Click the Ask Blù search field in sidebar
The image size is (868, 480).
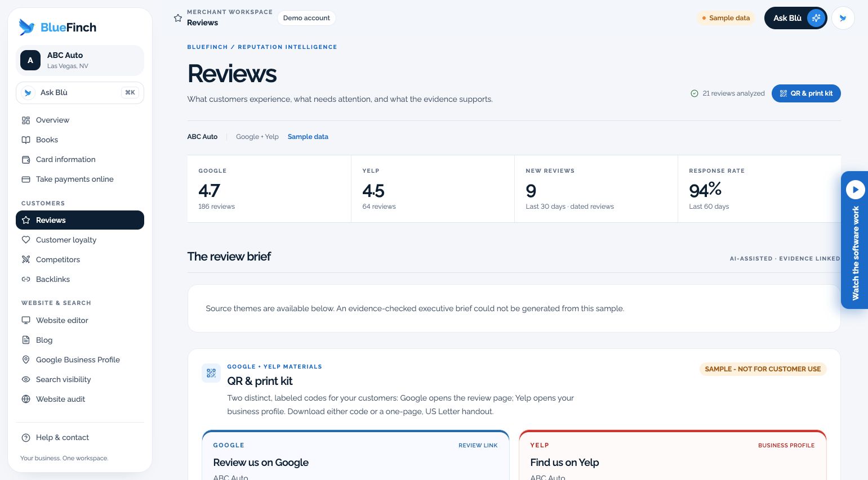(80, 93)
